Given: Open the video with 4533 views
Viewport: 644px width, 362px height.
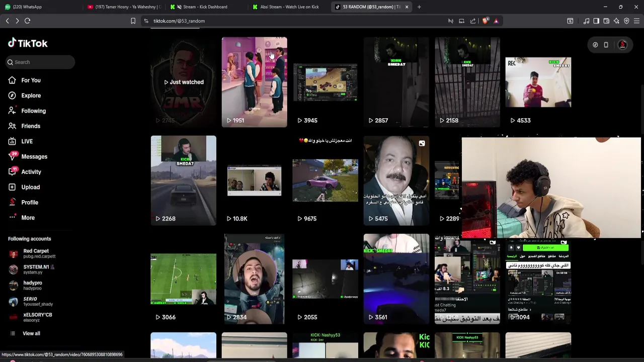Looking at the screenshot, I should [x=538, y=82].
